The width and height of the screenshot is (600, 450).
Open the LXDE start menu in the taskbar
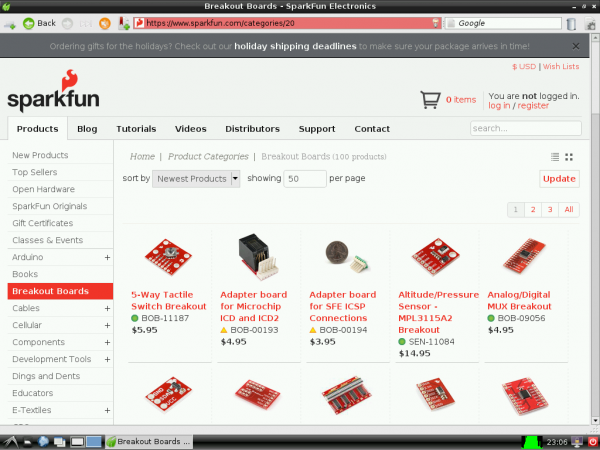(10, 442)
